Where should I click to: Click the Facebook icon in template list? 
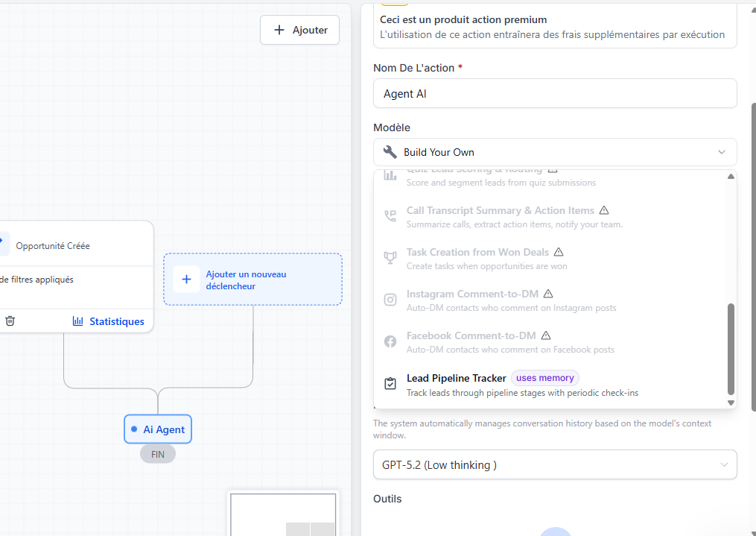(x=390, y=341)
